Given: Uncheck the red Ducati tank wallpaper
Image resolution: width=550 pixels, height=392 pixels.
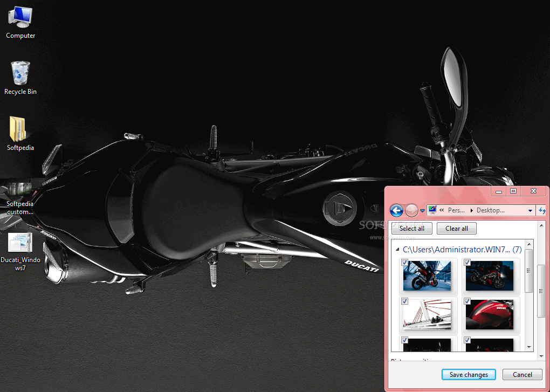Looking at the screenshot, I should tap(467, 301).
